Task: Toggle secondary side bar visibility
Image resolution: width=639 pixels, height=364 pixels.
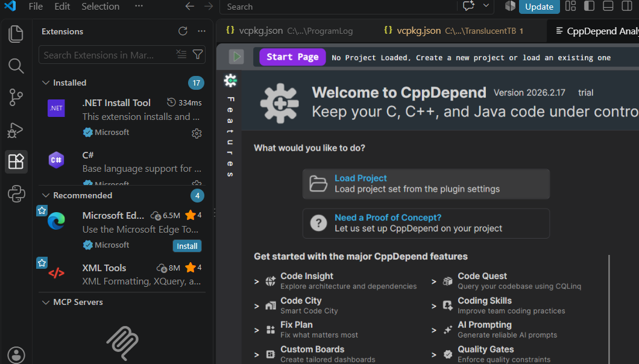Action: point(627,6)
